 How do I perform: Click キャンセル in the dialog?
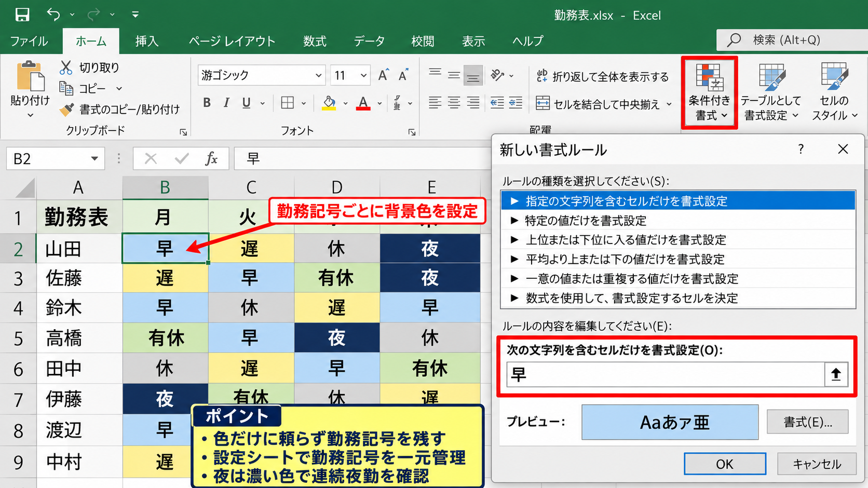817,464
